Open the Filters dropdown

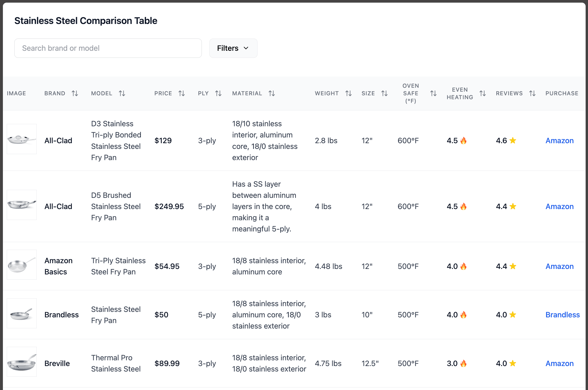click(x=233, y=48)
